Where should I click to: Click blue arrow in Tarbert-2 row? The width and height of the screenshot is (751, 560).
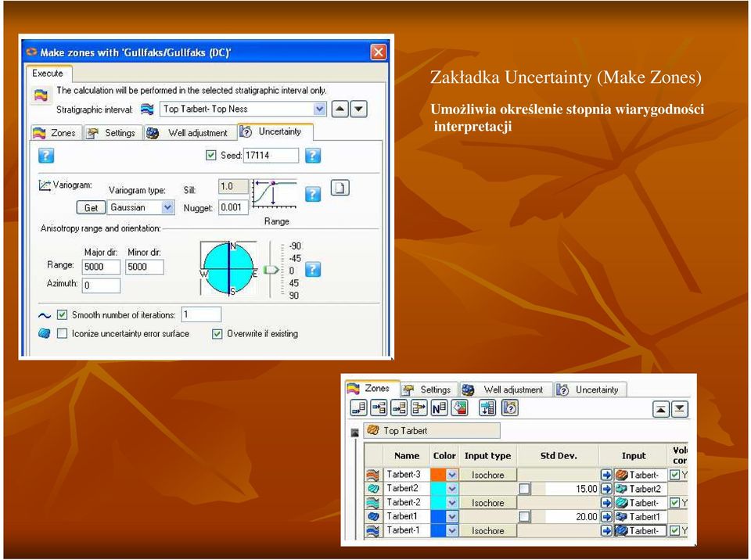606,503
